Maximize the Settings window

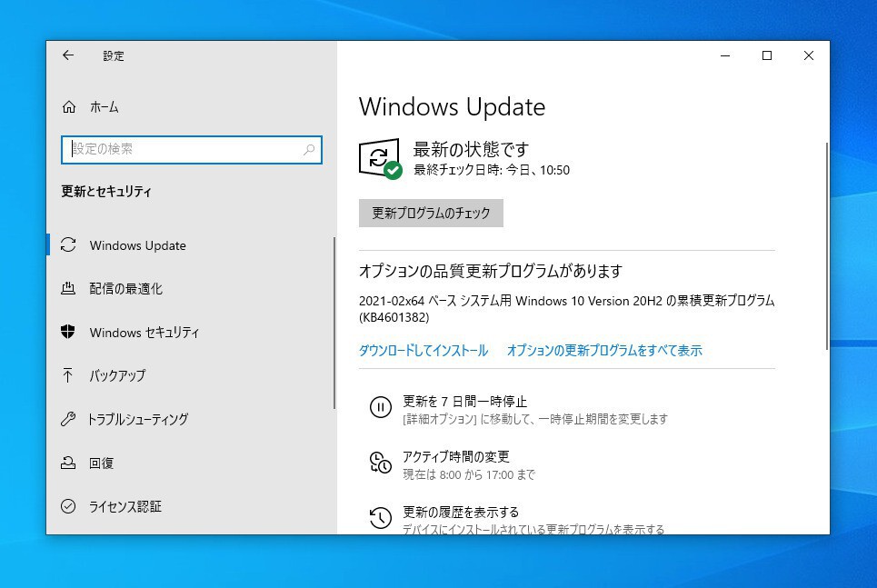(x=767, y=55)
